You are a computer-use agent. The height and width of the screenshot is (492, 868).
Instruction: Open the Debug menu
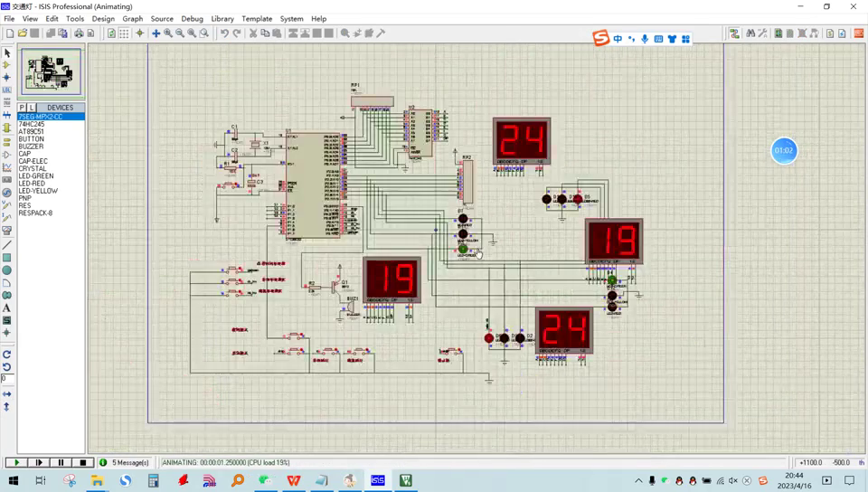coord(192,18)
